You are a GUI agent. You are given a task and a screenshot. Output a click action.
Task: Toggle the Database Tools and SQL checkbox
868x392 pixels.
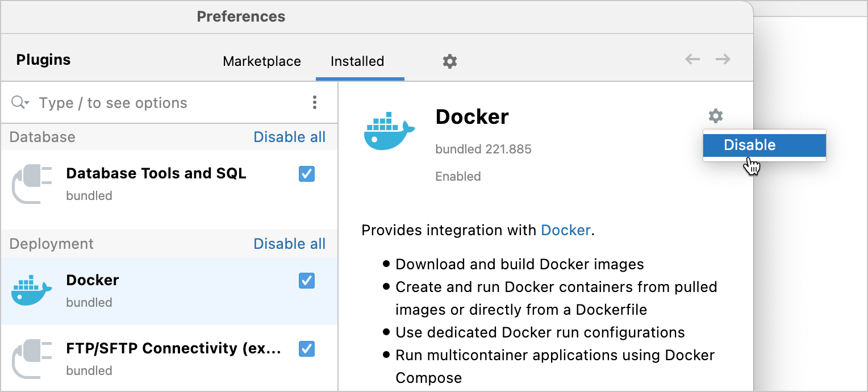[x=306, y=174]
